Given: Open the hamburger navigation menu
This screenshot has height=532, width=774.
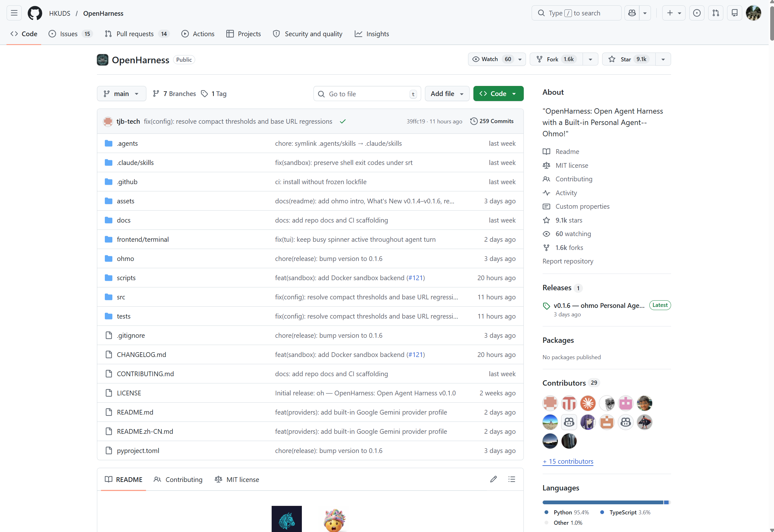Looking at the screenshot, I should click(x=14, y=13).
